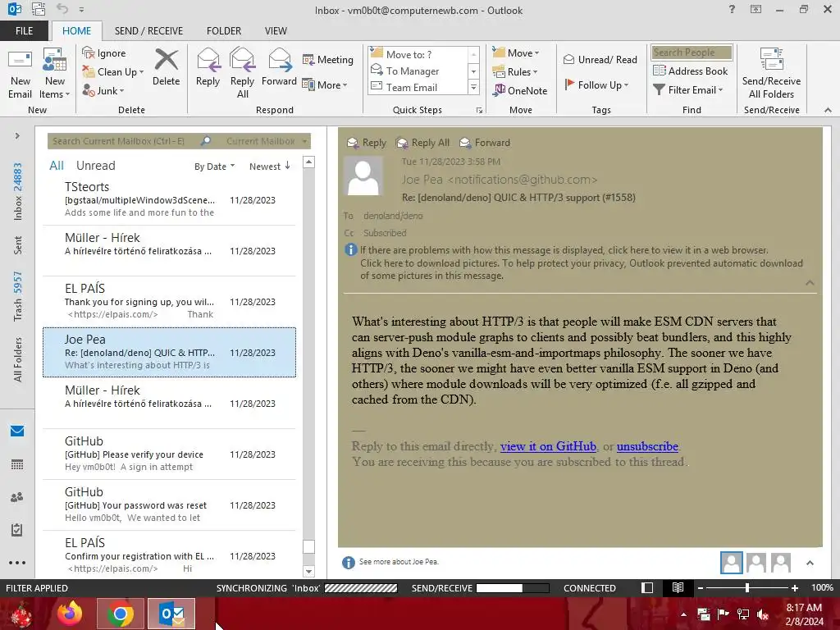Click Reply All in the reading pane
The image size is (840, 630).
click(x=422, y=143)
